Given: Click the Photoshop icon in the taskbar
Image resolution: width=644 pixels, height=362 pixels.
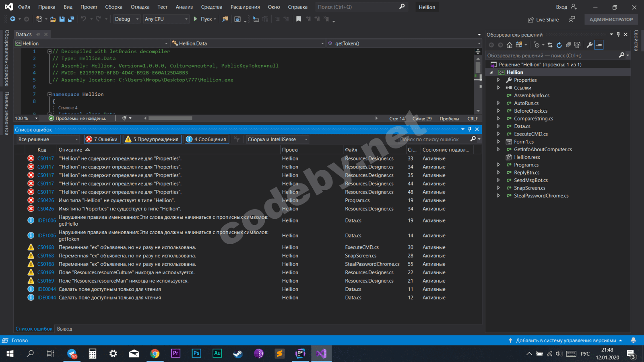Looking at the screenshot, I should 196,354.
